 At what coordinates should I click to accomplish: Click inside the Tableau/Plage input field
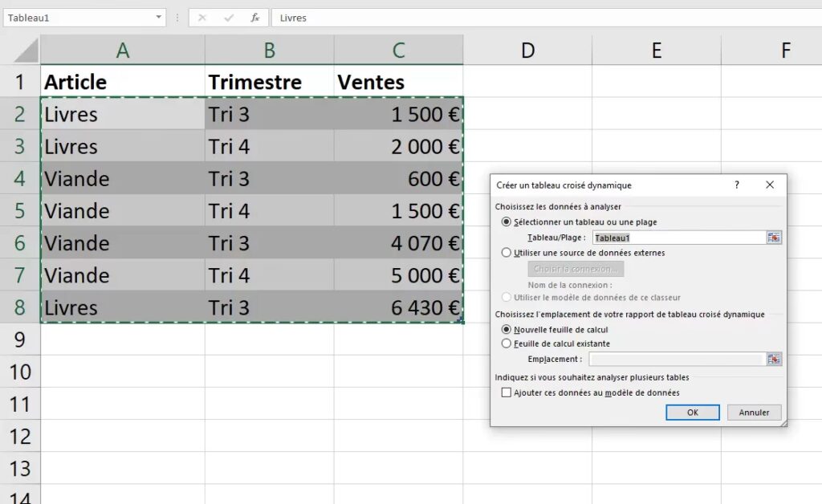point(678,238)
